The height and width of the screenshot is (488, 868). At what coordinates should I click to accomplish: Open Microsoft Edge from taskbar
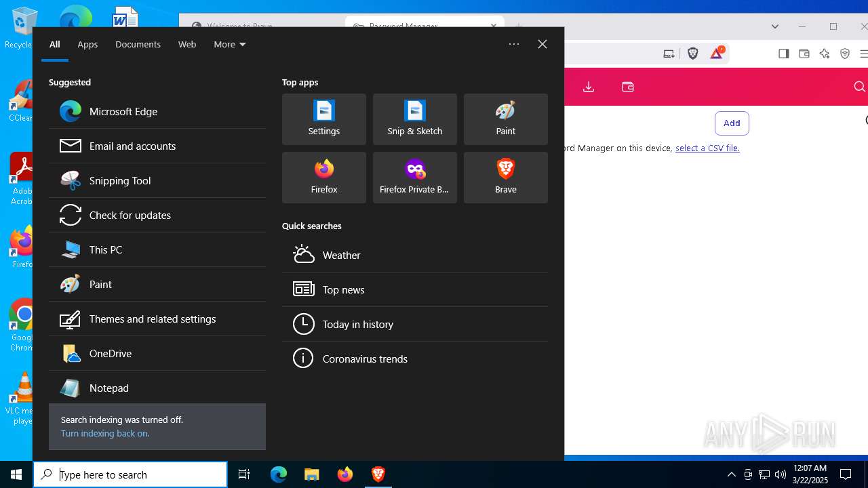pos(279,474)
